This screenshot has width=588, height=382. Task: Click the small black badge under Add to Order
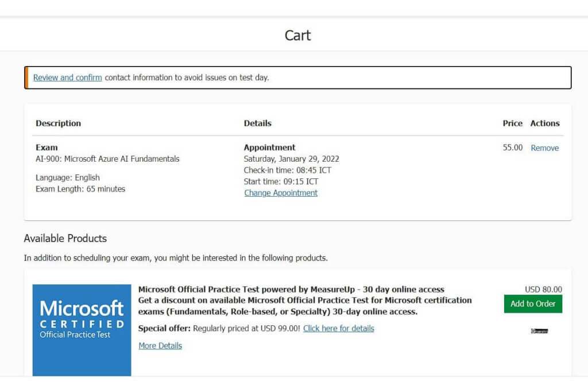pyautogui.click(x=539, y=331)
